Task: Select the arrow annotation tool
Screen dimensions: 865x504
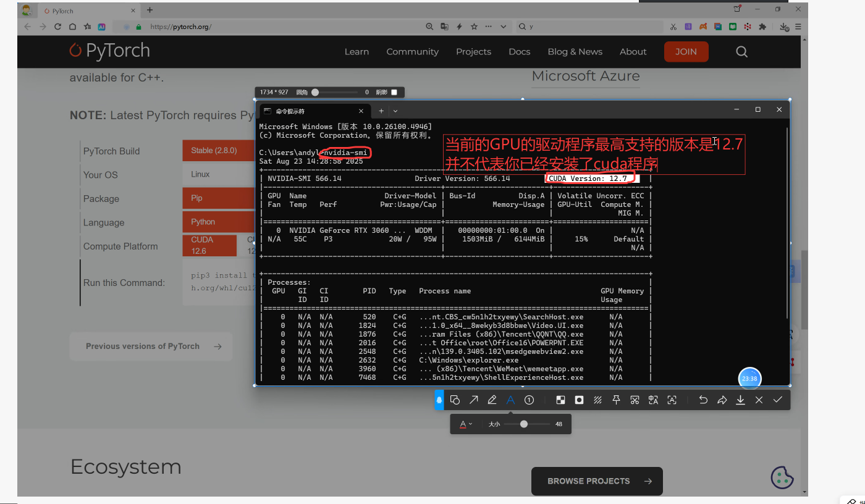Action: point(473,400)
